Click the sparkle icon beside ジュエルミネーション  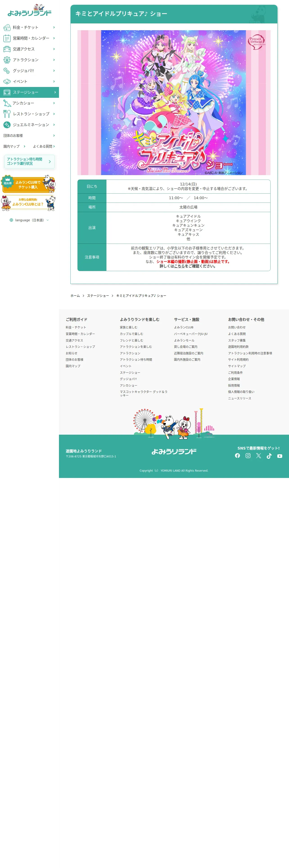(7, 125)
